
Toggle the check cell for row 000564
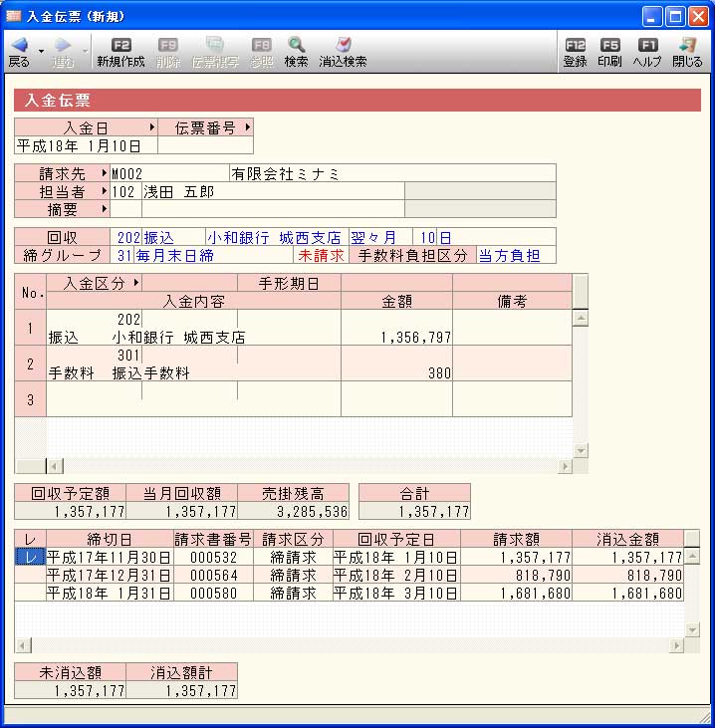(x=30, y=575)
